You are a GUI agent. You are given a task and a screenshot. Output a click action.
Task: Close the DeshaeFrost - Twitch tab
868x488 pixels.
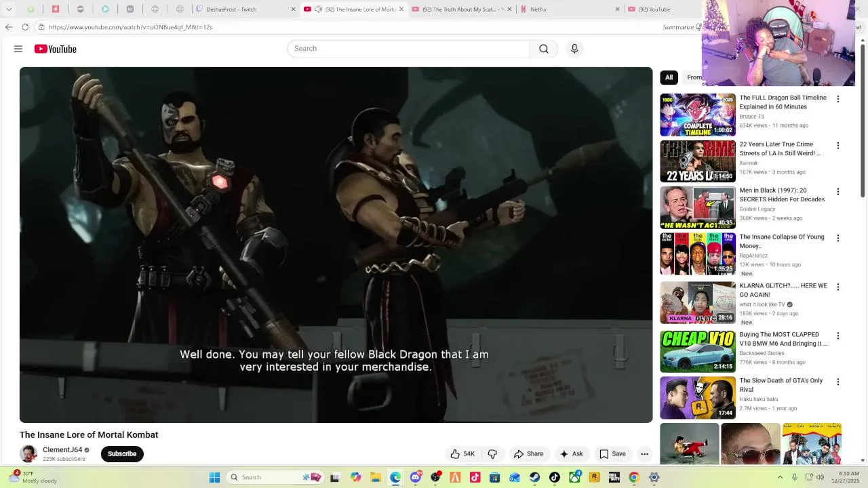(293, 9)
